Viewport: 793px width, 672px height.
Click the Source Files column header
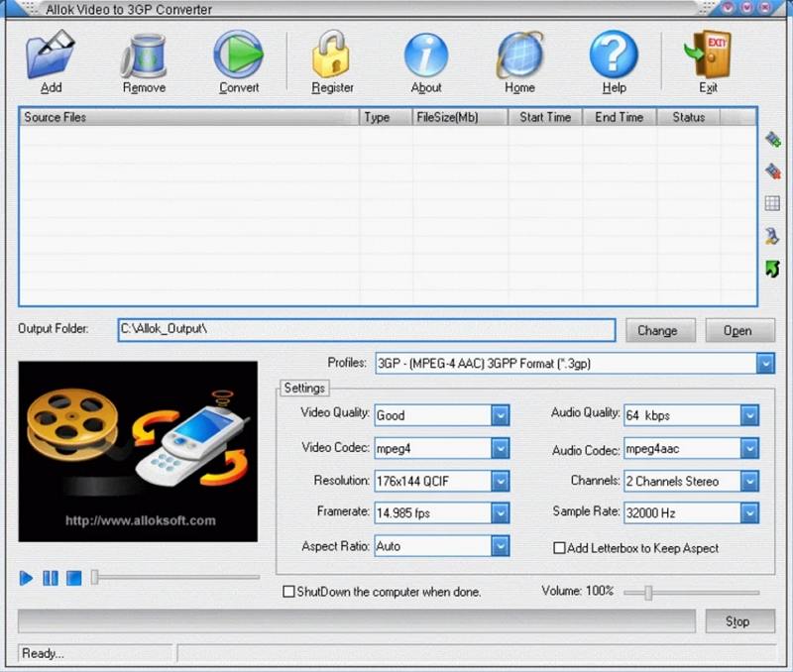pos(188,117)
